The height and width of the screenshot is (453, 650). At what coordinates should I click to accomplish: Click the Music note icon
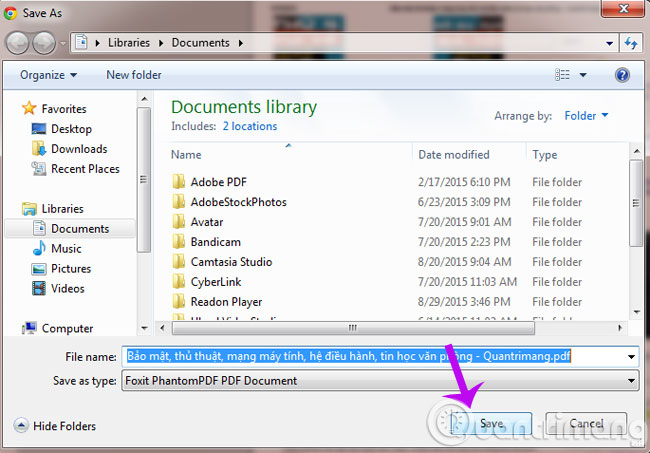pos(39,248)
